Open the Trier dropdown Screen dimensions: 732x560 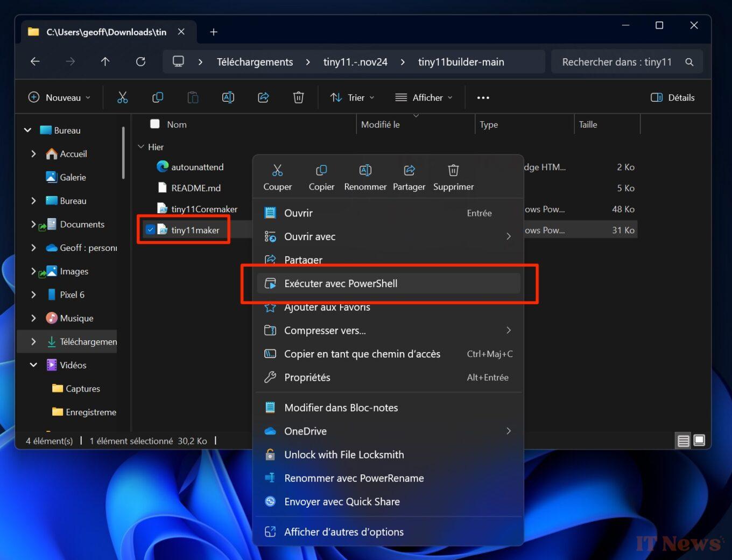352,97
